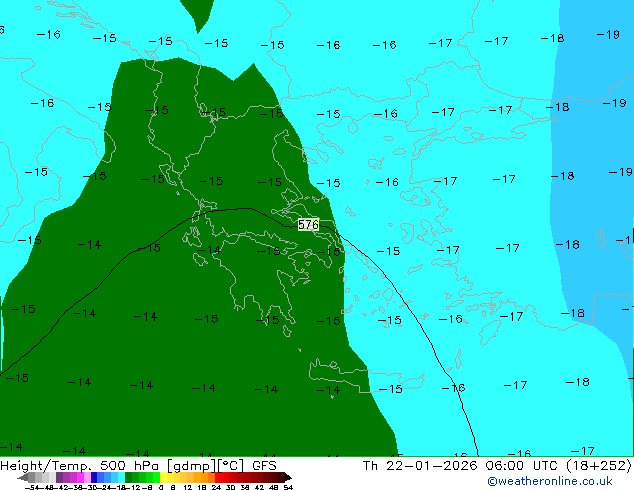Pick the magenta swatch in the legend
This screenshot has width=634, height=490.
pos(80,477)
